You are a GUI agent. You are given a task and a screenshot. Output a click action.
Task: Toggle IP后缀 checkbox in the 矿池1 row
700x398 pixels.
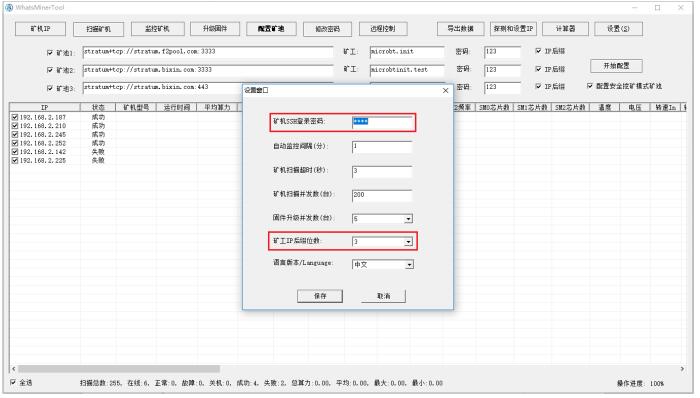538,51
